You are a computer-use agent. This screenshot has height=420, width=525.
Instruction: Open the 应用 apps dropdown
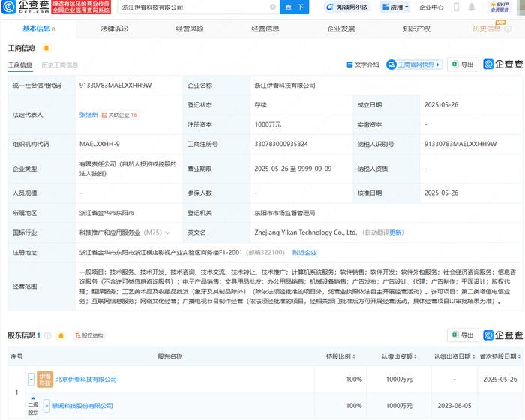coord(395,7)
